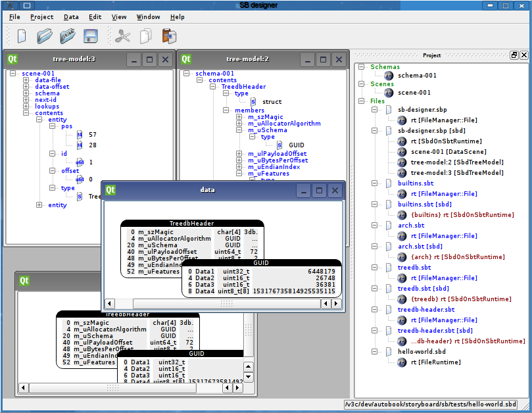Click the globe icon next to scene-001 under Scenes
Image resolution: width=532 pixels, height=413 pixels.
pos(389,93)
